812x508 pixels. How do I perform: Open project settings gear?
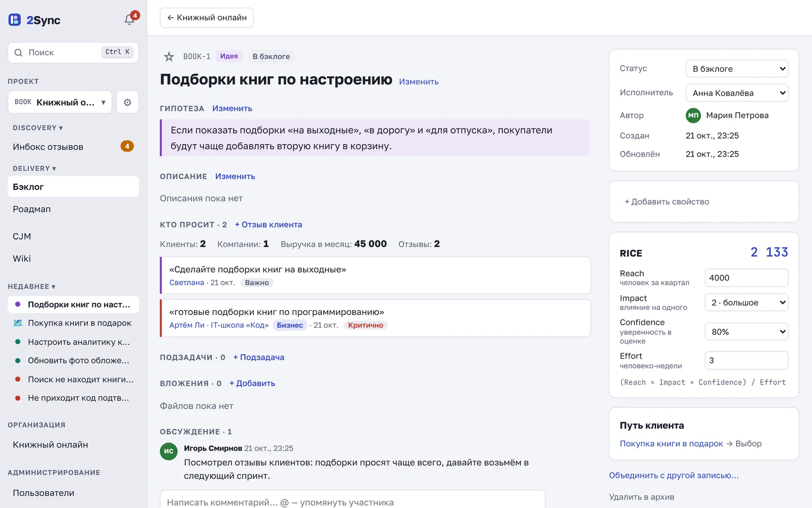coord(127,102)
